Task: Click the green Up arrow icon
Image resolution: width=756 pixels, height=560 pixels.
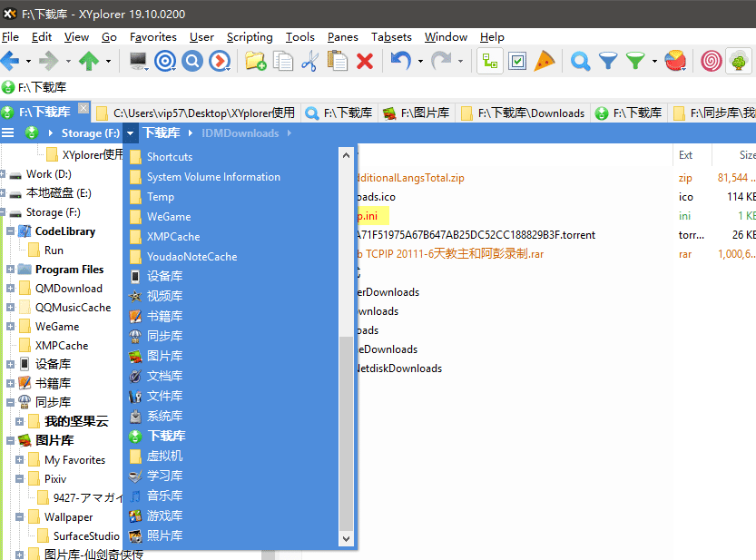Action: pyautogui.click(x=88, y=62)
